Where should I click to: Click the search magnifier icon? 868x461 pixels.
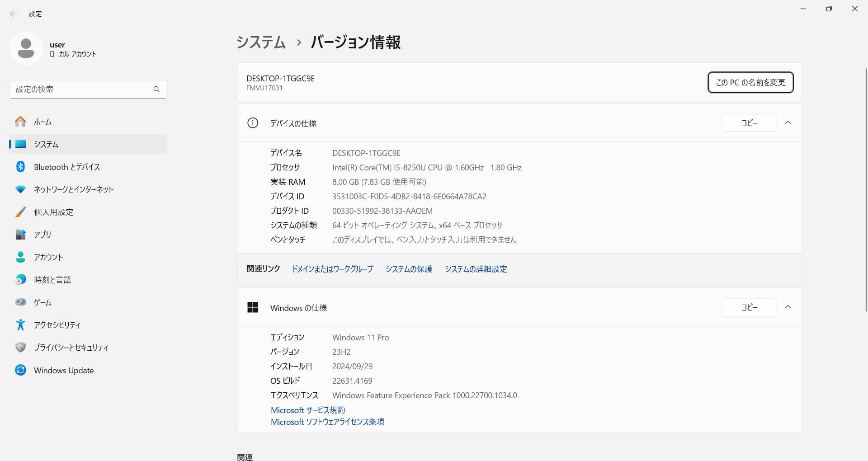tap(156, 89)
